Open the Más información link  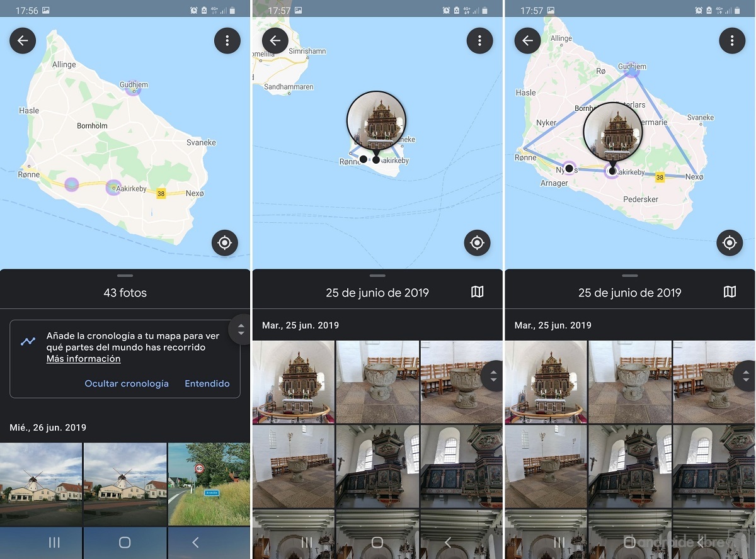click(x=83, y=359)
